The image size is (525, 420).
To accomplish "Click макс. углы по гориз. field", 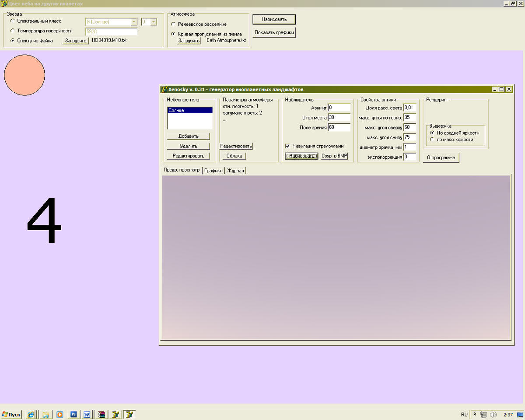I will [x=409, y=118].
